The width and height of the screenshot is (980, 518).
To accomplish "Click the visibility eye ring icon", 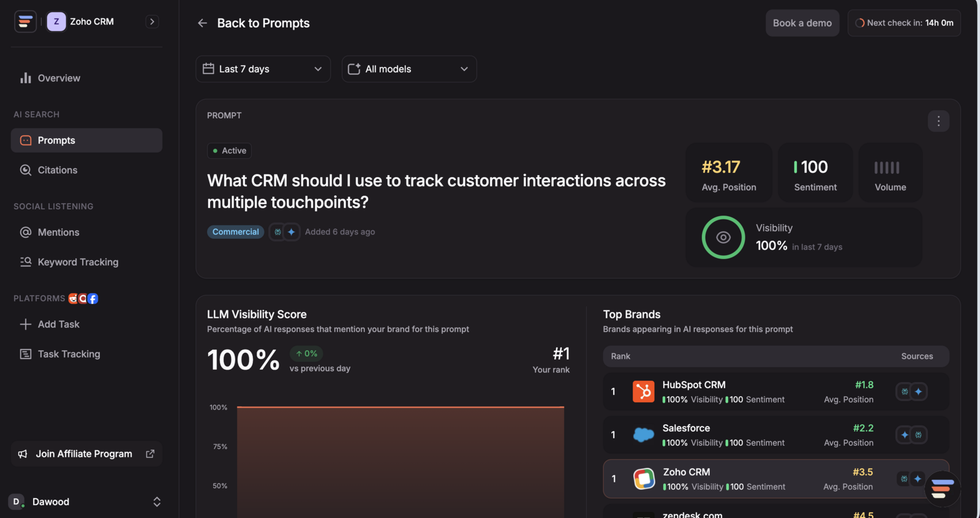I will (x=723, y=238).
